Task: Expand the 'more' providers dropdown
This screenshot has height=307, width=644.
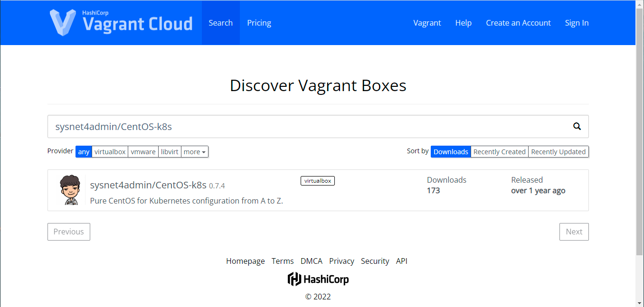Action: coord(195,152)
